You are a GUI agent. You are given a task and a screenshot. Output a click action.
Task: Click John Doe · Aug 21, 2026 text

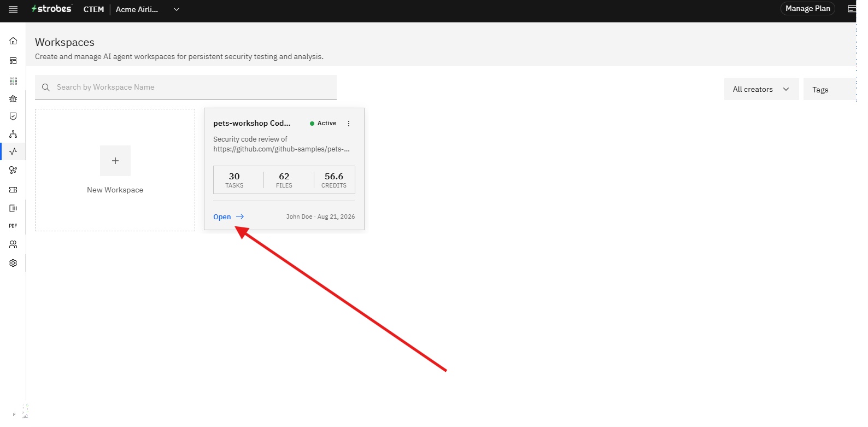click(320, 217)
